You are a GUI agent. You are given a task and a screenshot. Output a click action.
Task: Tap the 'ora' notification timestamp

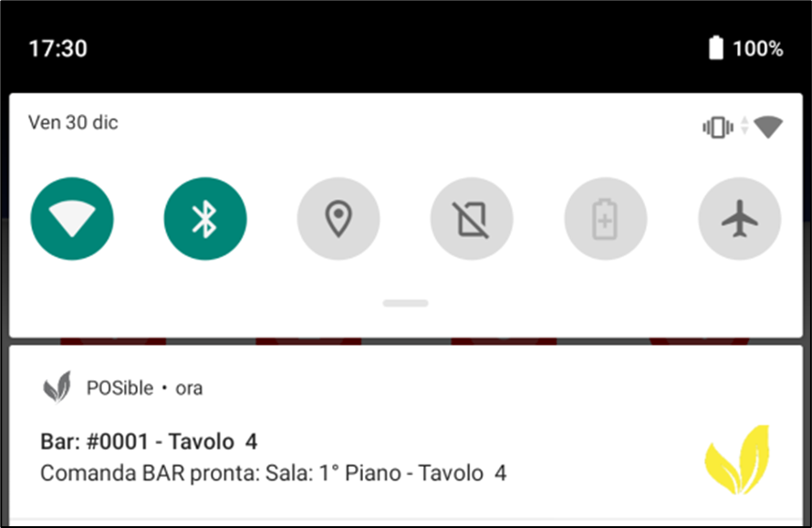[189, 388]
